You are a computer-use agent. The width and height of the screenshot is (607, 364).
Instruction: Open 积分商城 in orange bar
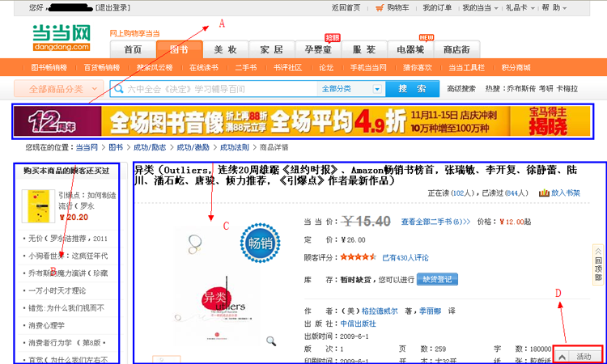(516, 68)
